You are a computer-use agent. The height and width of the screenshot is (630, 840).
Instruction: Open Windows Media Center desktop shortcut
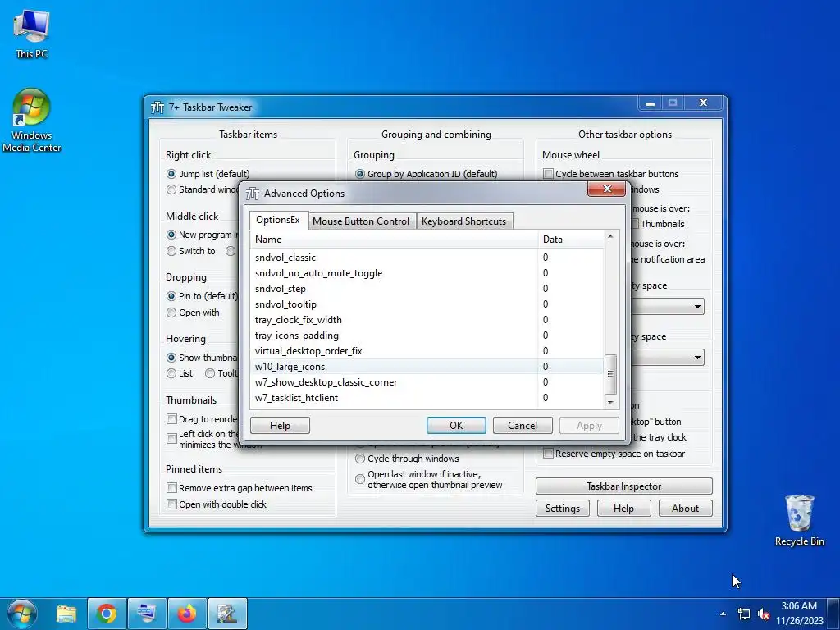[31, 121]
